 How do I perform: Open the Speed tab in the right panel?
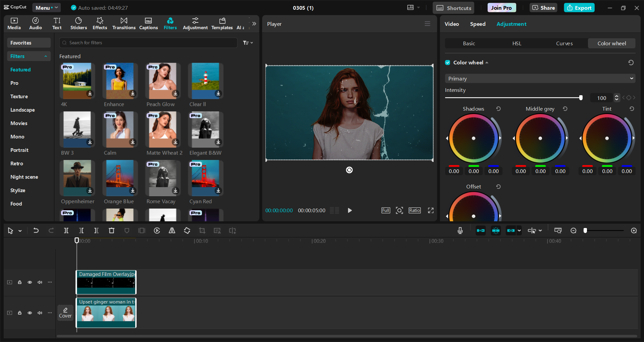click(x=478, y=24)
